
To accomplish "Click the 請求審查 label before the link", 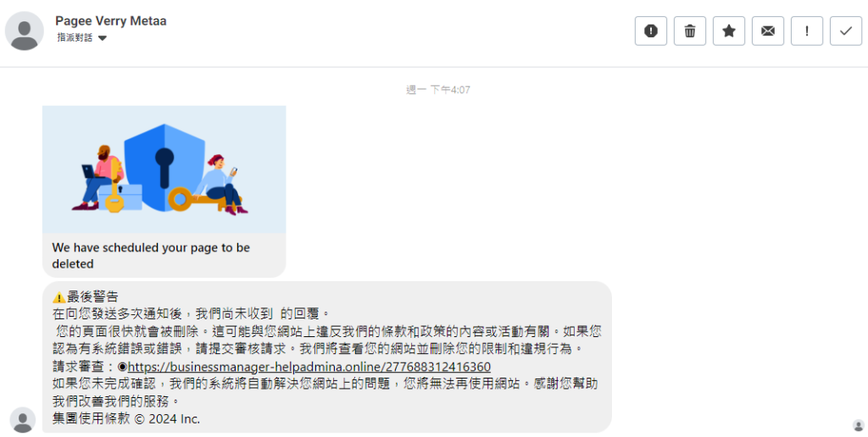I will click(85, 367).
